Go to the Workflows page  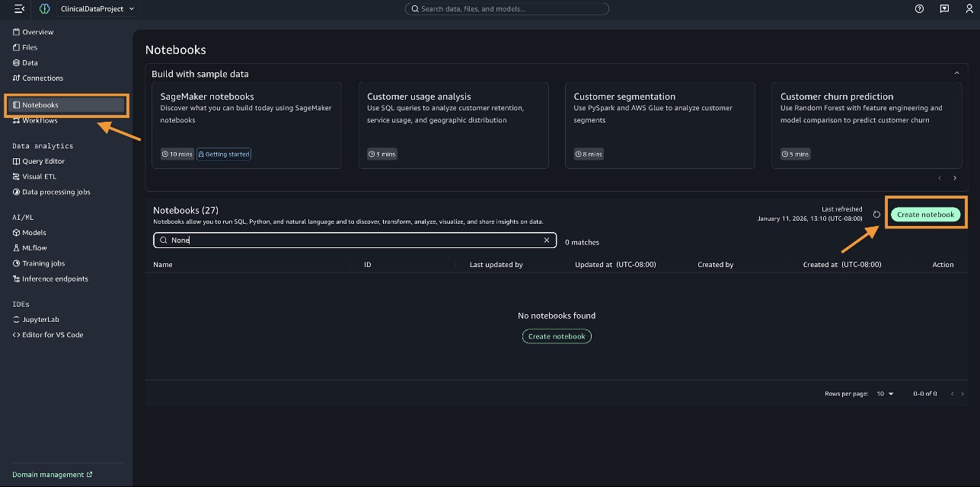(x=40, y=121)
